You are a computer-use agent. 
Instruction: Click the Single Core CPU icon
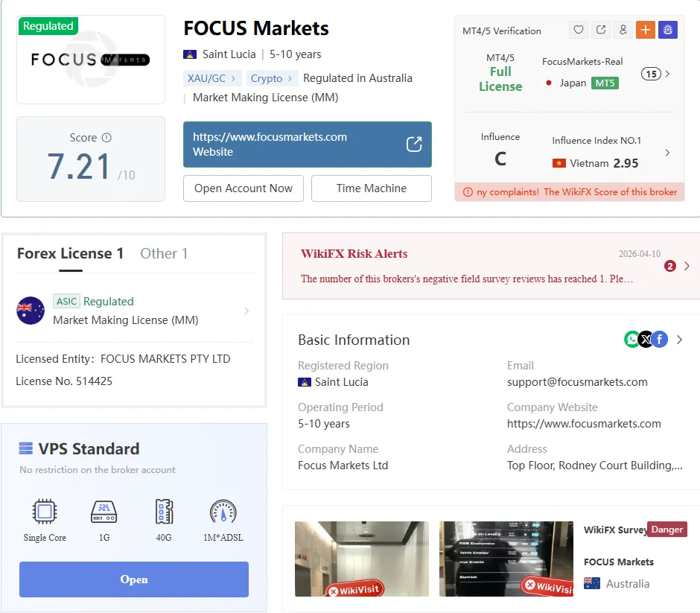pyautogui.click(x=45, y=511)
